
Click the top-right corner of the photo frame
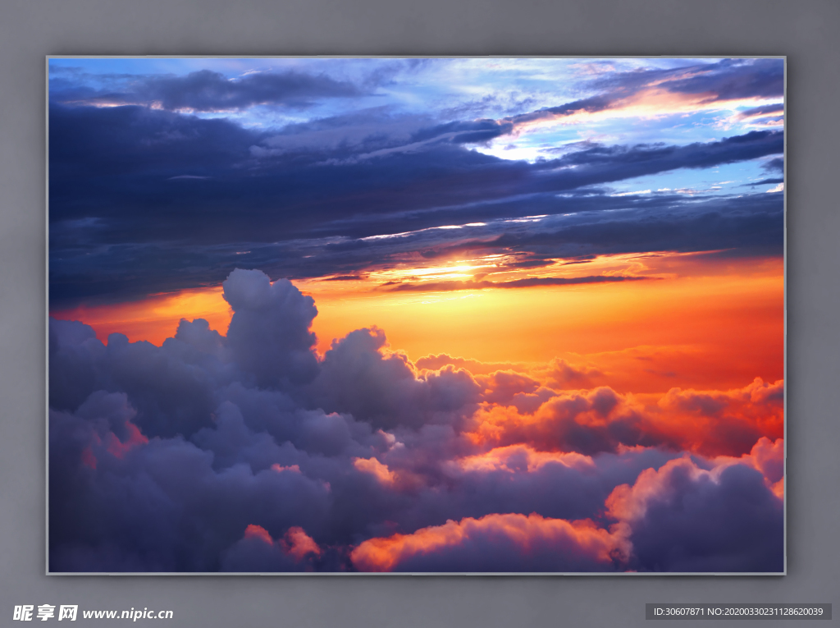point(783,58)
